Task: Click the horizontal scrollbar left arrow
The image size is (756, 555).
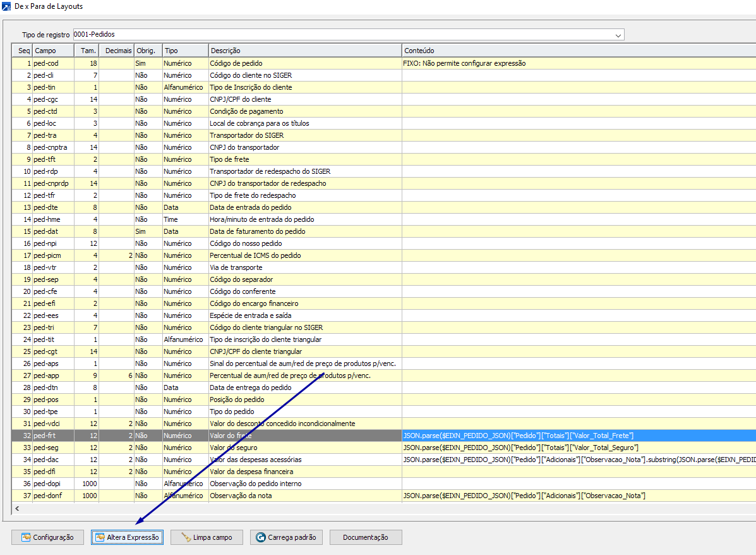Action: click(x=16, y=508)
